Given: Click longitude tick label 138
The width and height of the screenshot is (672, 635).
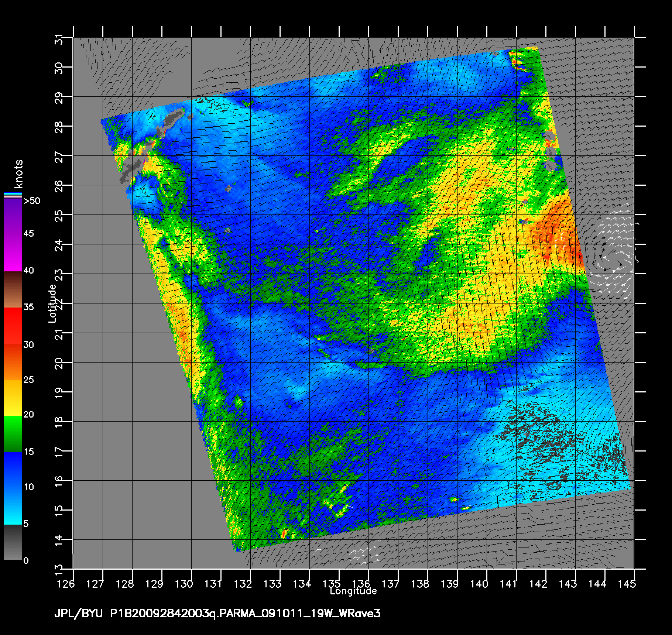Looking at the screenshot, I should pyautogui.click(x=420, y=584).
